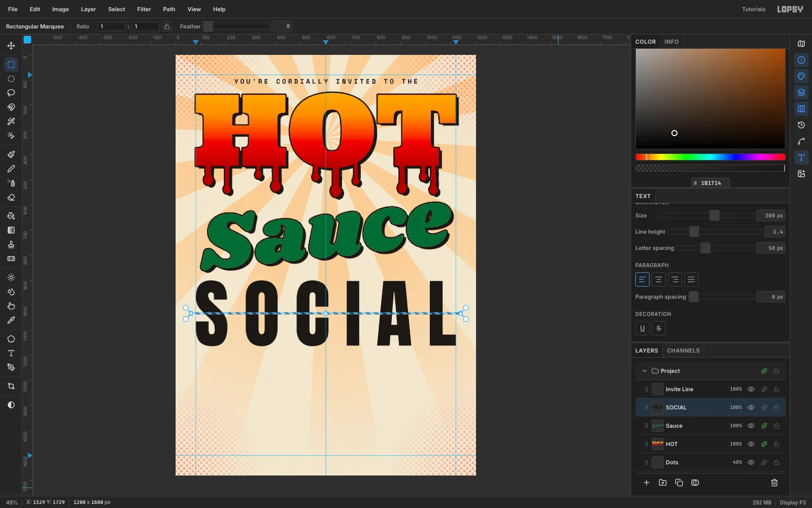The height and width of the screenshot is (508, 812).
Task: Open the Layers panel from sidebar
Action: coord(801,92)
